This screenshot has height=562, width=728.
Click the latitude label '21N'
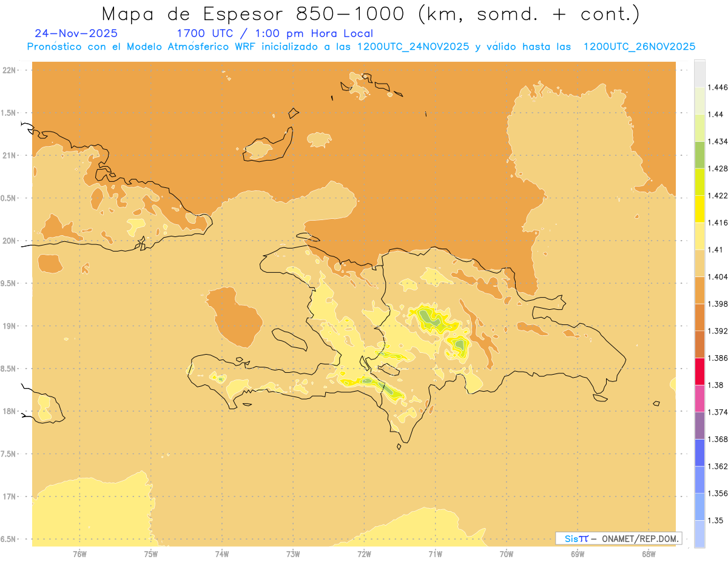(10, 155)
